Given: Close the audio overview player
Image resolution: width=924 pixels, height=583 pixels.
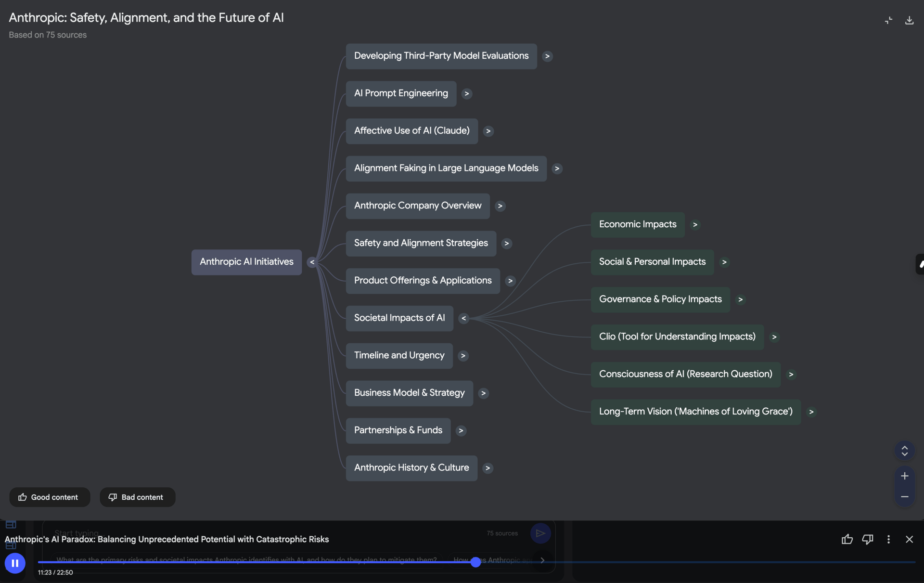Looking at the screenshot, I should point(909,539).
